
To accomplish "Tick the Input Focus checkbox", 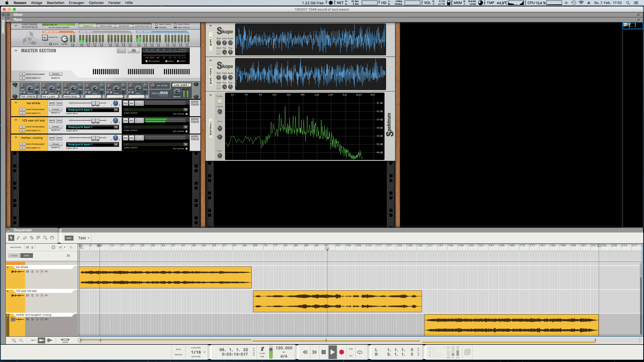I will 156,24.
